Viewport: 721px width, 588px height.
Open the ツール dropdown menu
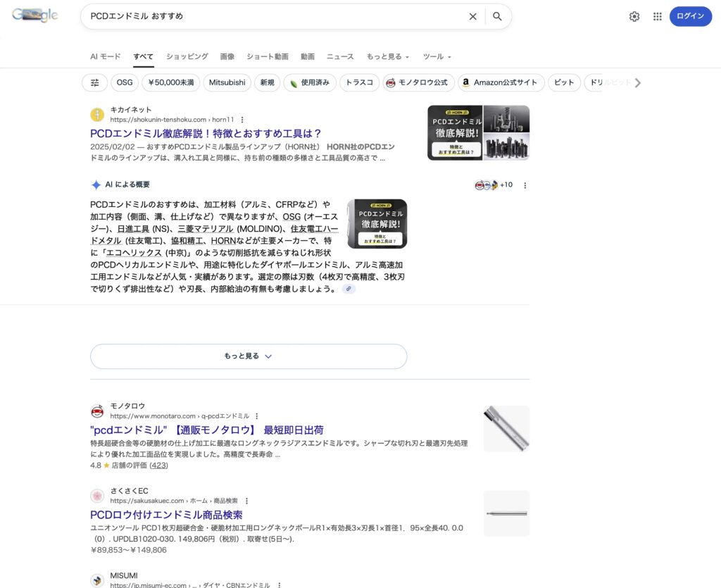point(437,56)
